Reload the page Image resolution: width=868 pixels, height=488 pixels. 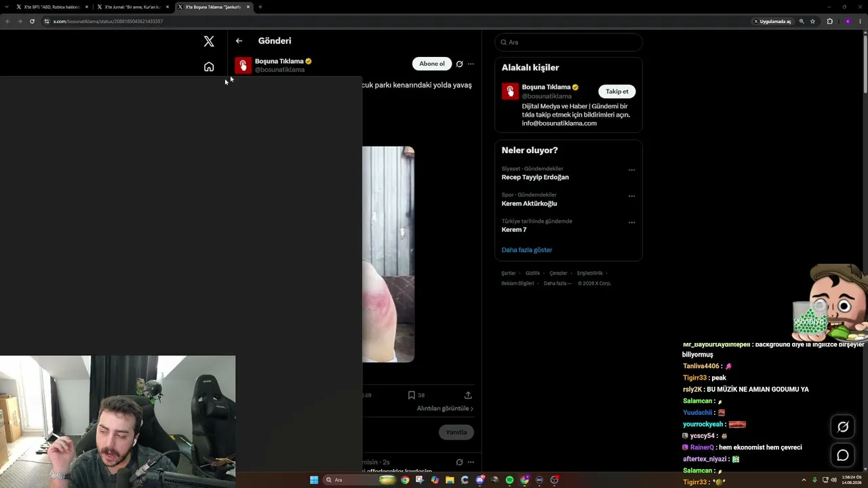[x=32, y=21]
